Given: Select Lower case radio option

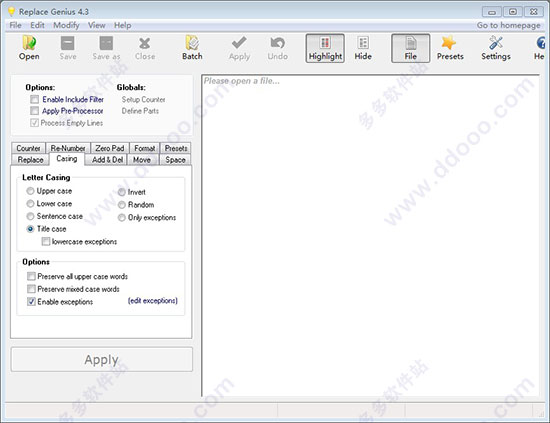Looking at the screenshot, I should coord(30,203).
